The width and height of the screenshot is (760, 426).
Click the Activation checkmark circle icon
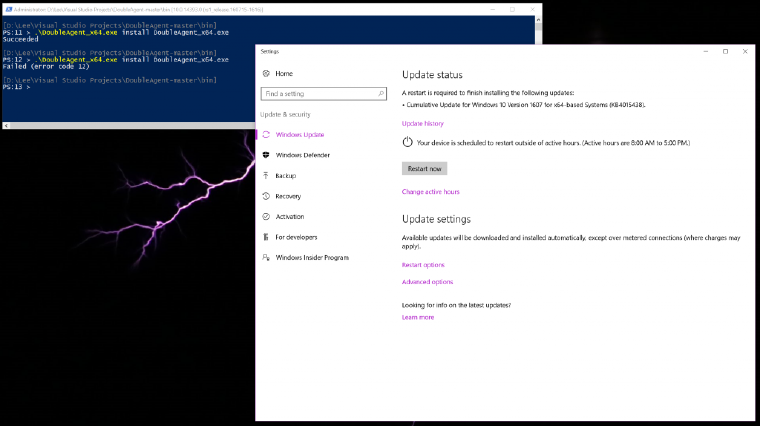click(x=266, y=217)
